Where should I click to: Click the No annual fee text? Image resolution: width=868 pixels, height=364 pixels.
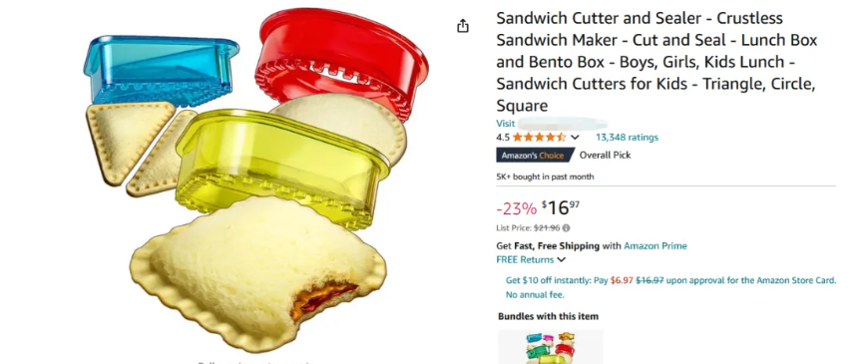pyautogui.click(x=535, y=295)
